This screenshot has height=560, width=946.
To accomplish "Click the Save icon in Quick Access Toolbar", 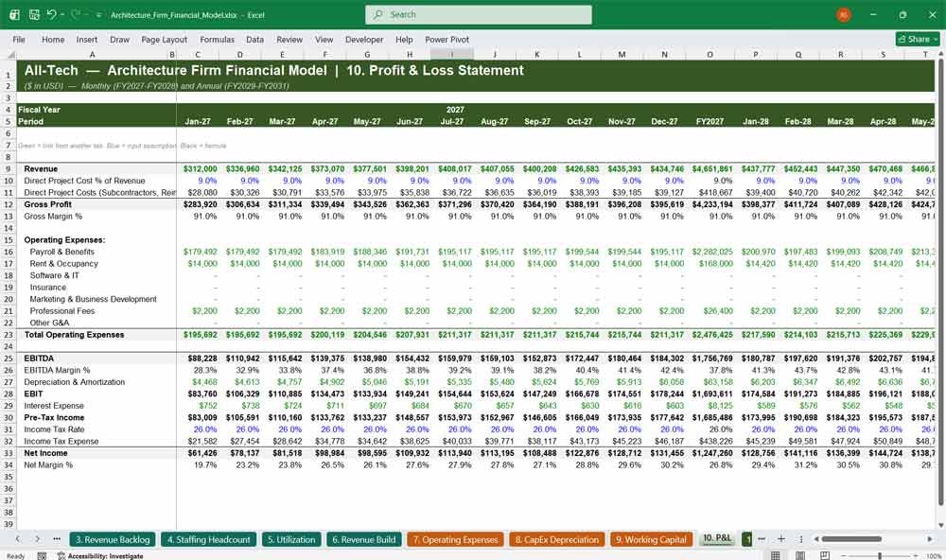I will click(x=34, y=14).
